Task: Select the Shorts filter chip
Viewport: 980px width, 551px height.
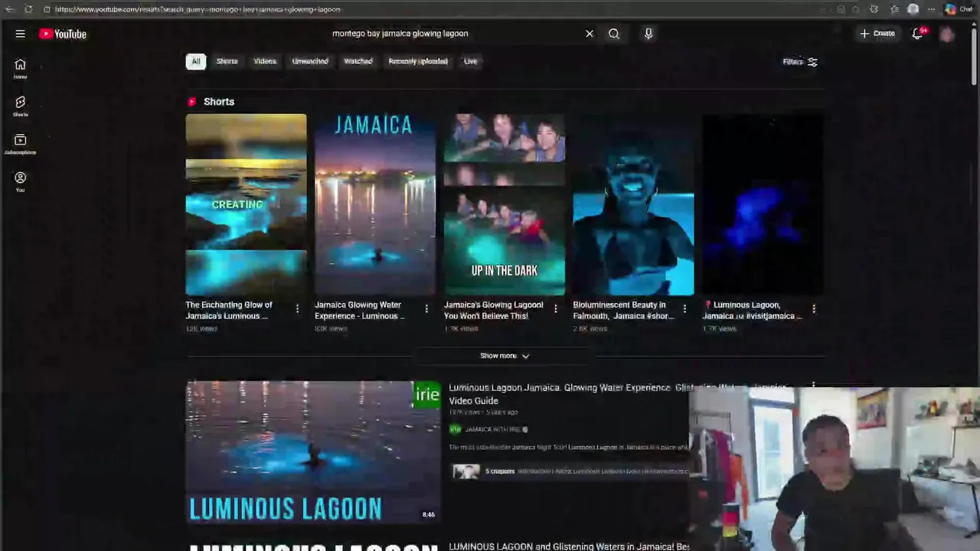Action: pos(227,61)
